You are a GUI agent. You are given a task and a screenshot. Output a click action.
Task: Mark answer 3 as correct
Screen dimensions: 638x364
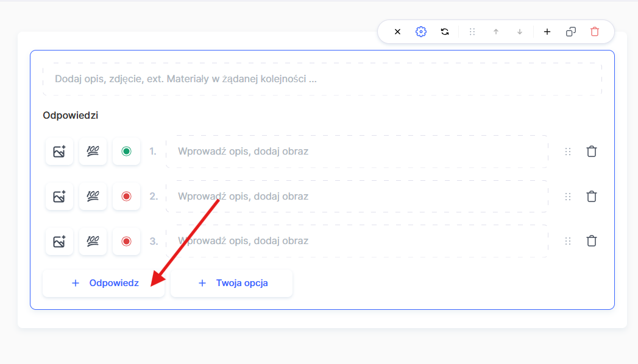click(x=126, y=242)
